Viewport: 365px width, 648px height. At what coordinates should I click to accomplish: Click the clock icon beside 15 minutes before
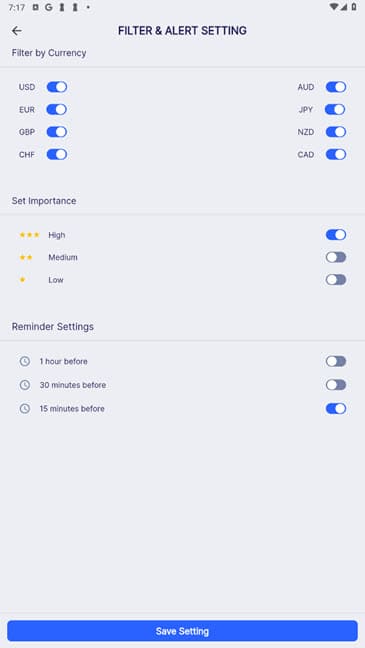pyautogui.click(x=25, y=408)
